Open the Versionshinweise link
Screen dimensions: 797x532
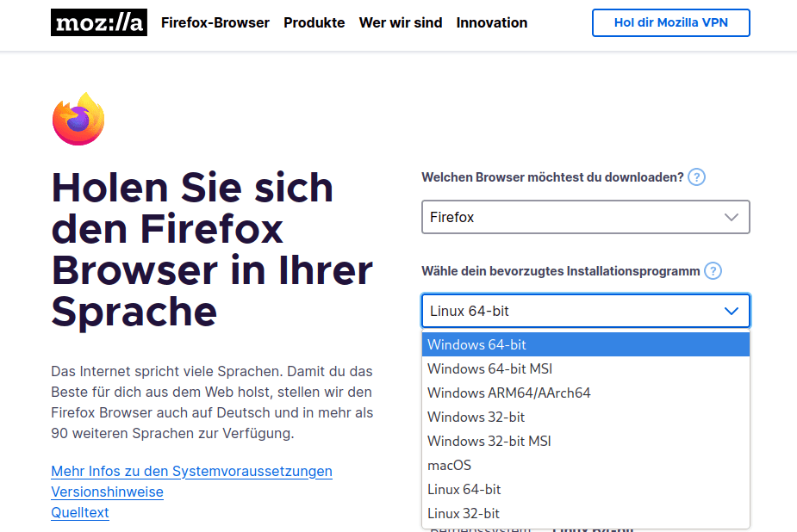pos(107,492)
